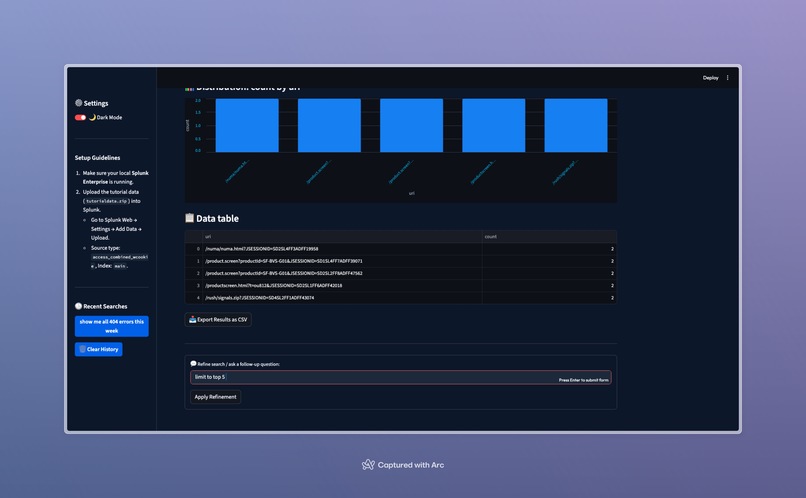Click the first bar in the chart
The height and width of the screenshot is (498, 806).
point(247,125)
